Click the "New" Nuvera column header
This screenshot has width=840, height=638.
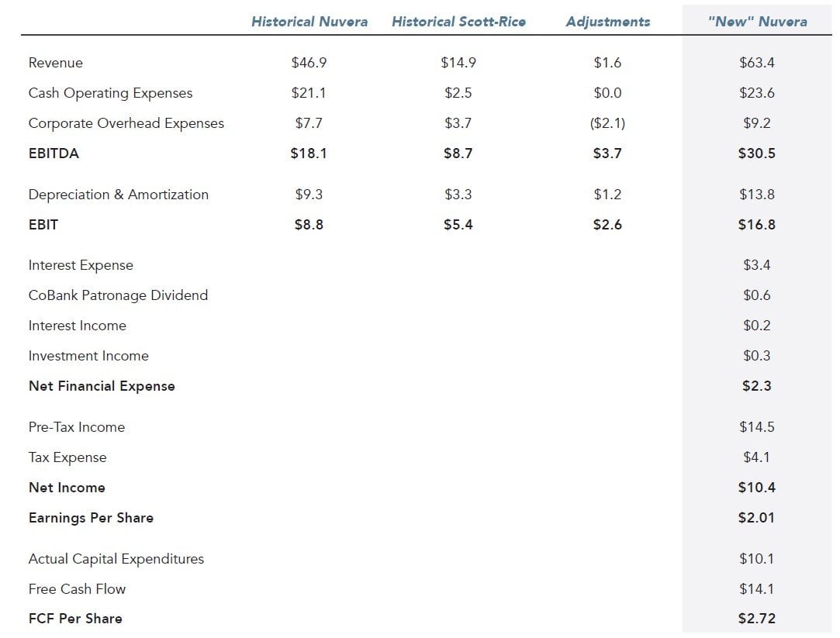(x=757, y=22)
